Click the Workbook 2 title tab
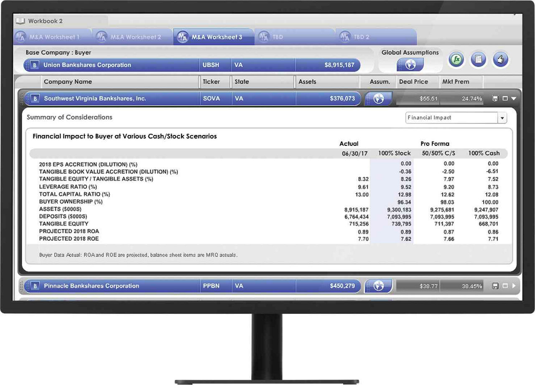Image resolution: width=535 pixels, height=392 pixels. tap(45, 21)
